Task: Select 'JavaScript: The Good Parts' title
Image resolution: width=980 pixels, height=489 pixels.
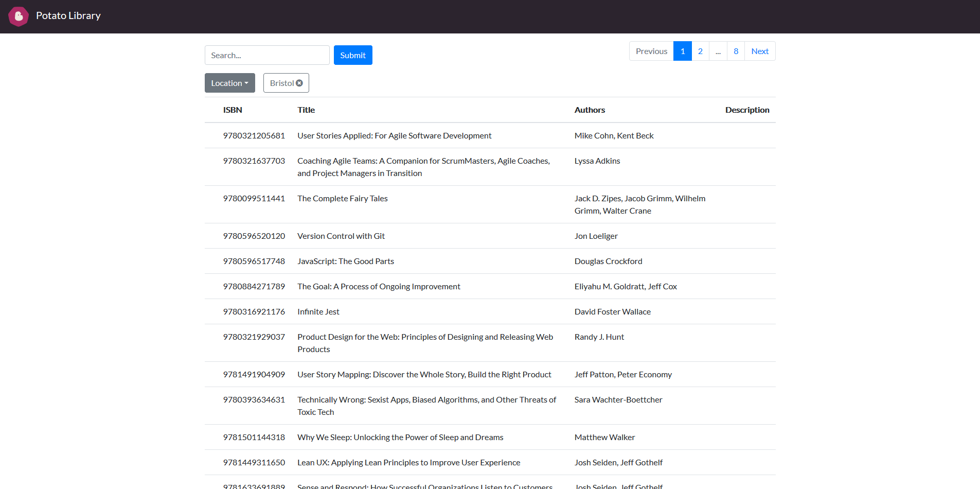Action: [346, 261]
